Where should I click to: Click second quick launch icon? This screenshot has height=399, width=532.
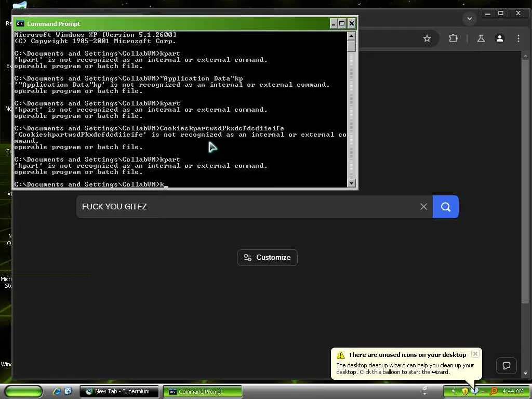tap(68, 391)
